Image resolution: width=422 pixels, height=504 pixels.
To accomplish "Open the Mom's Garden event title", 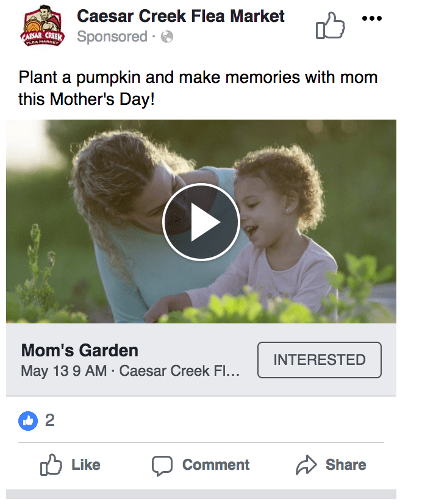I will (80, 351).
